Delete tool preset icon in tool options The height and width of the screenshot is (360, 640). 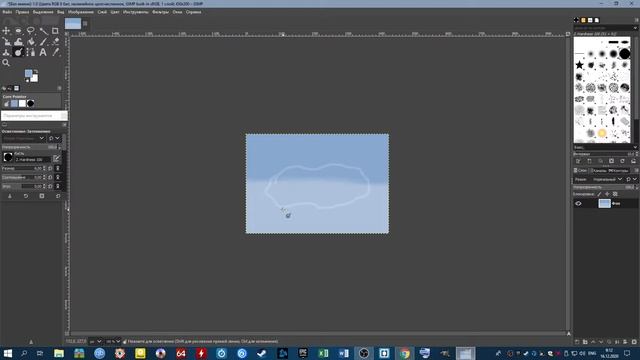tap(42, 196)
